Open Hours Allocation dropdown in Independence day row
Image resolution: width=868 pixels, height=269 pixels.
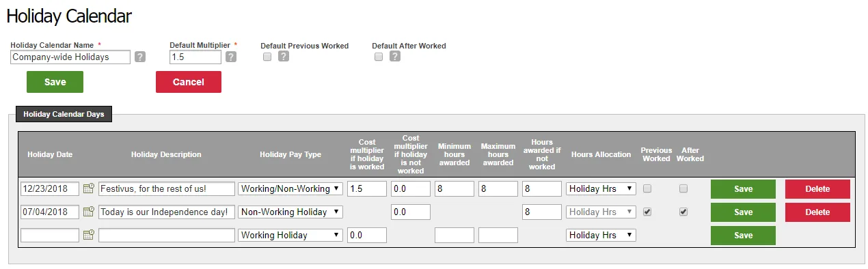tap(601, 212)
